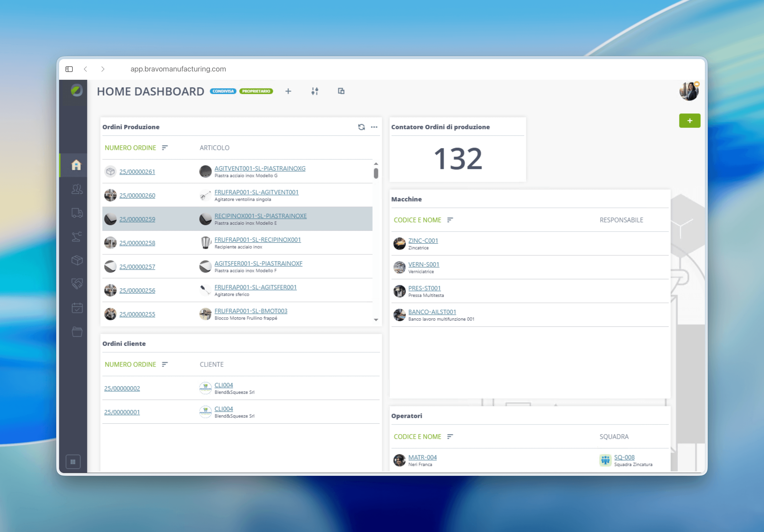Open production order 25/00000255
Screen dimensions: 764x532
[137, 314]
